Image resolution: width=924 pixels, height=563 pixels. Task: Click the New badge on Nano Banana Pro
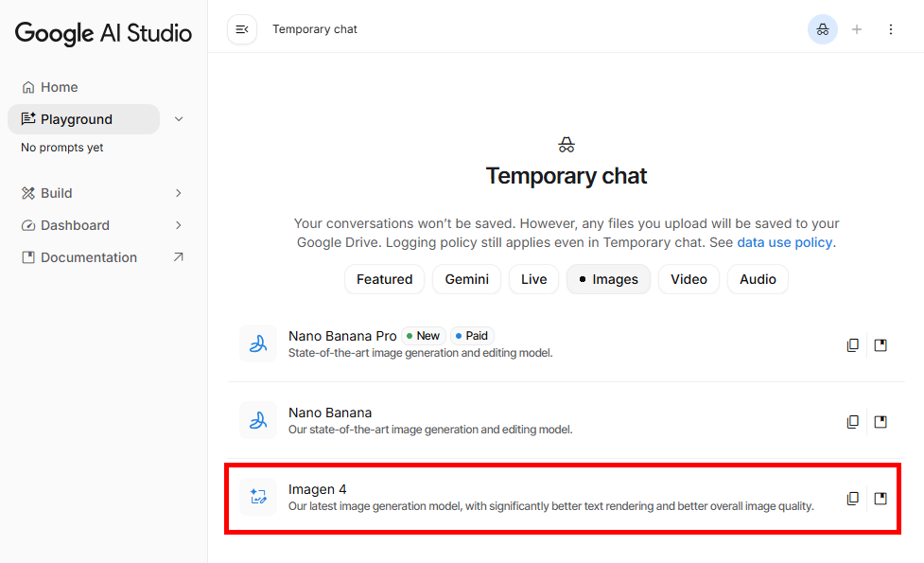coord(424,336)
